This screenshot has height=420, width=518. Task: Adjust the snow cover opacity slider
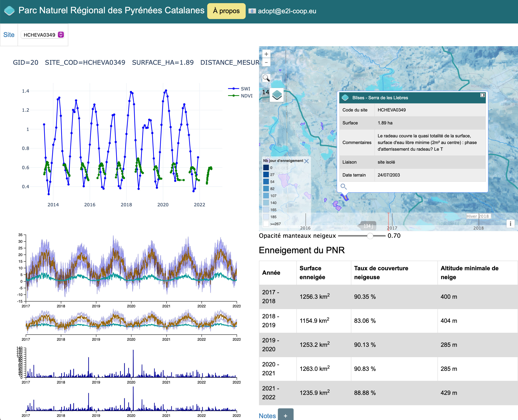pyautogui.click(x=370, y=236)
